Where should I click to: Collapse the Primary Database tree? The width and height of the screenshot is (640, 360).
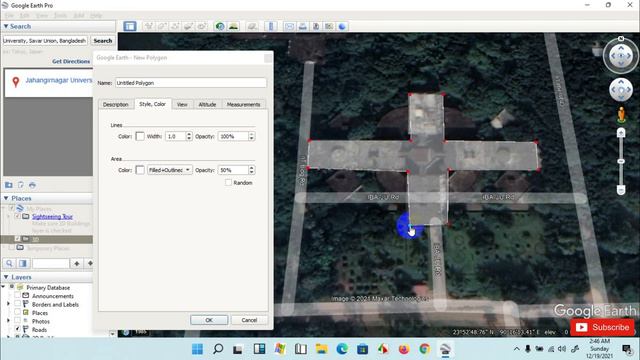coord(4,287)
